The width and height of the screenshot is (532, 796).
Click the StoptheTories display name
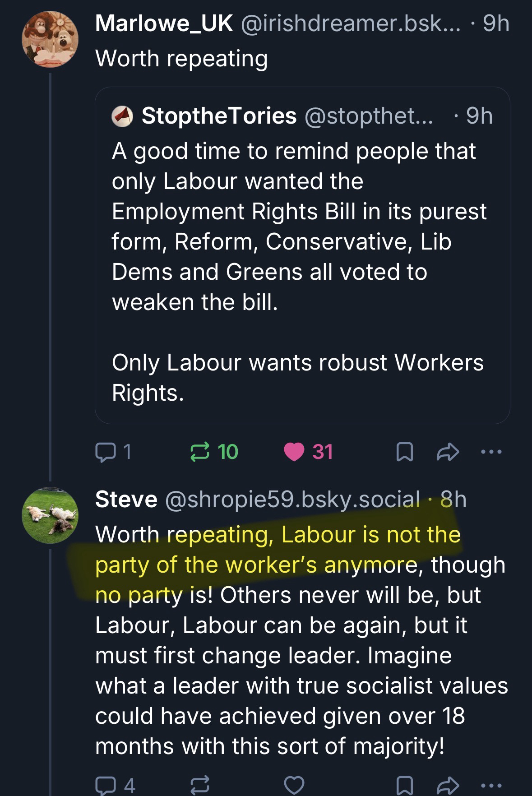(219, 116)
